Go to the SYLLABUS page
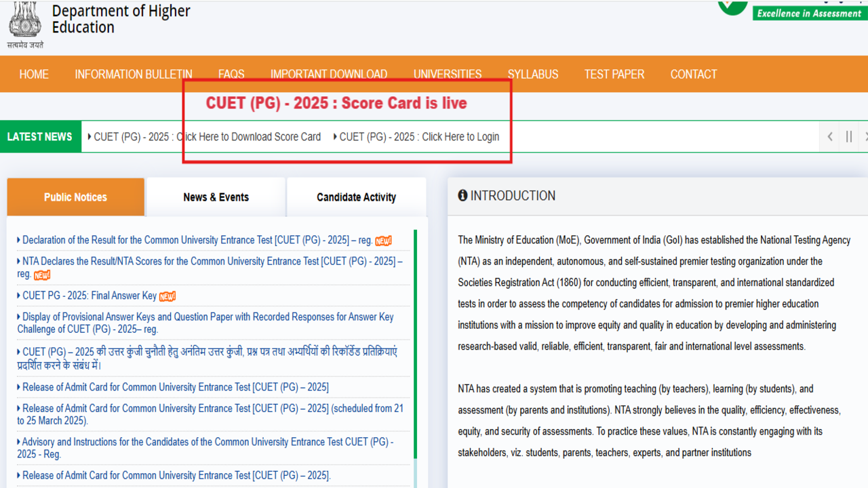Image resolution: width=868 pixels, height=488 pixels. [533, 75]
